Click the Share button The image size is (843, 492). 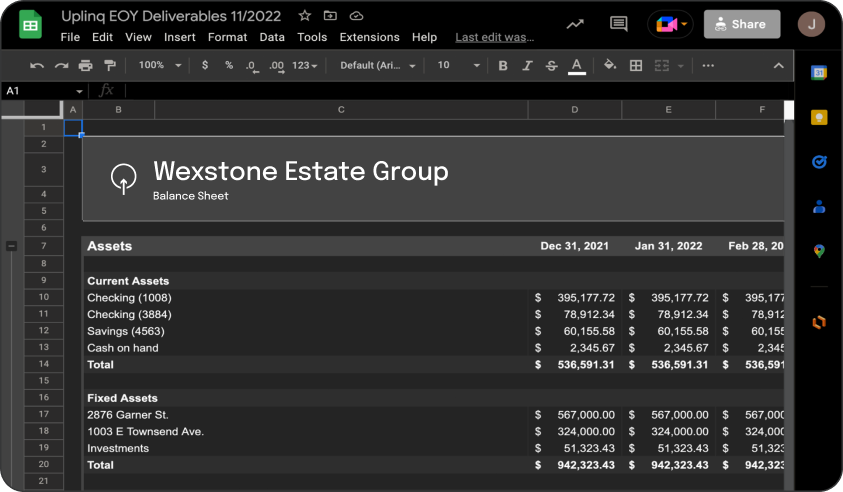[741, 24]
